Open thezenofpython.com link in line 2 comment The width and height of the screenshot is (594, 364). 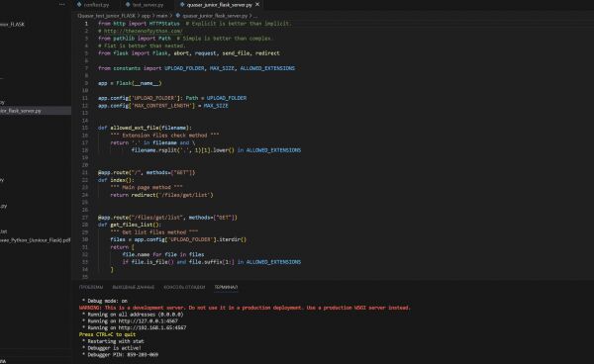coord(144,31)
